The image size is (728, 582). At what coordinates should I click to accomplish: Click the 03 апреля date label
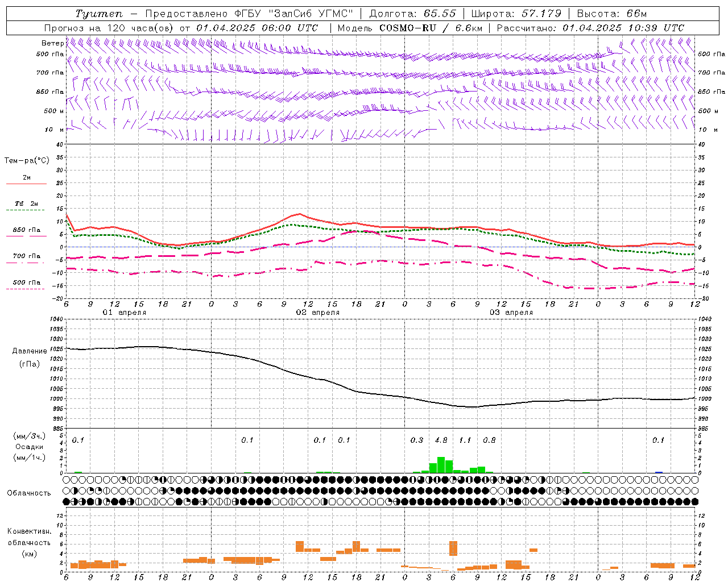[511, 313]
